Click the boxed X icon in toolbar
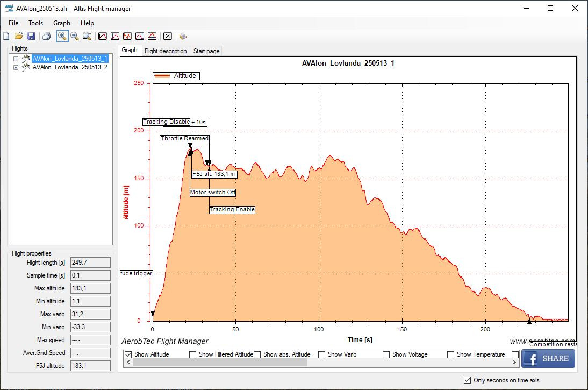 (x=168, y=36)
